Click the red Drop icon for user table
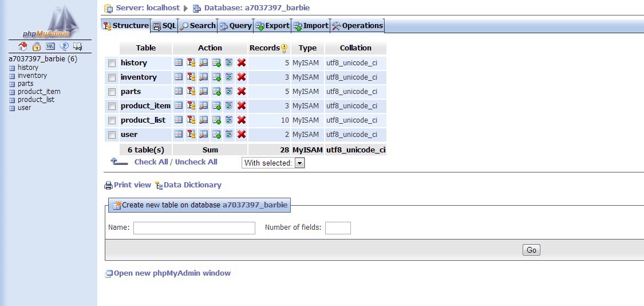Screen dimensions: 644x306 click(242, 134)
